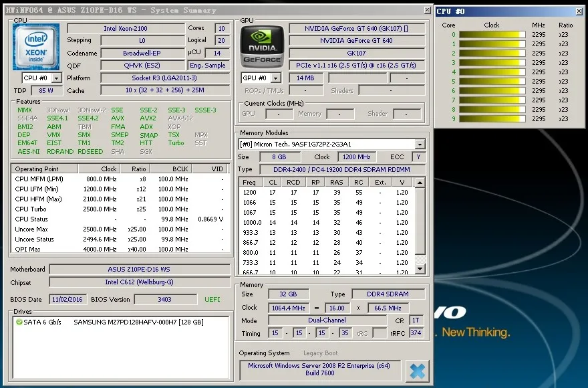
Task: Click the Turbo feature label
Action: point(176,143)
